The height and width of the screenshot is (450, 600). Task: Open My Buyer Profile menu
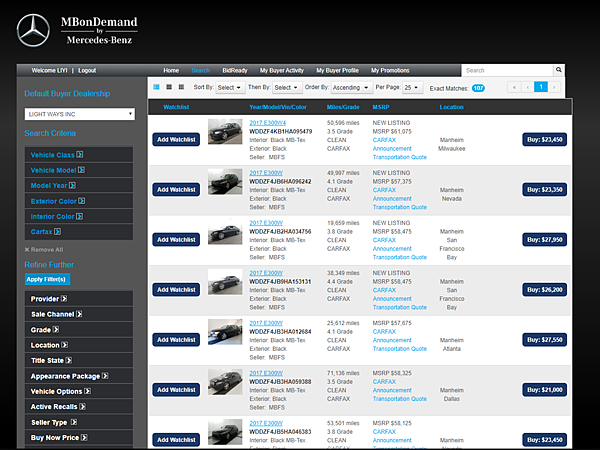(337, 70)
